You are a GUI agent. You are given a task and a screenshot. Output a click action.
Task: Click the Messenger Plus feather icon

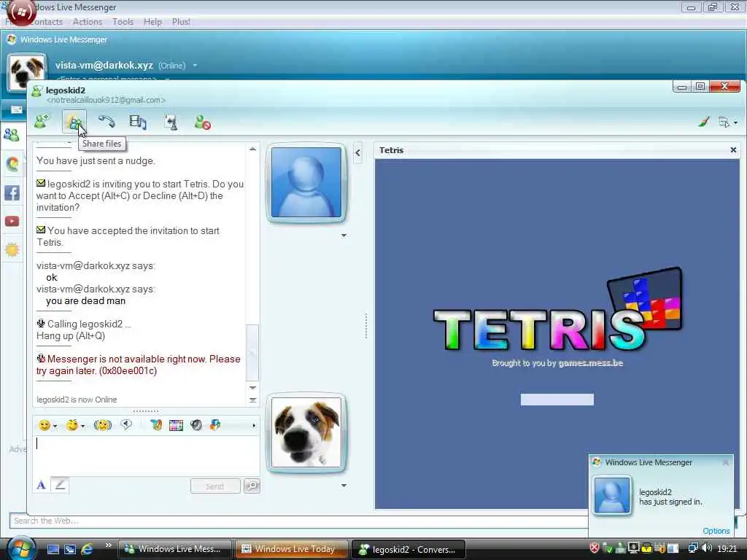[156, 425]
